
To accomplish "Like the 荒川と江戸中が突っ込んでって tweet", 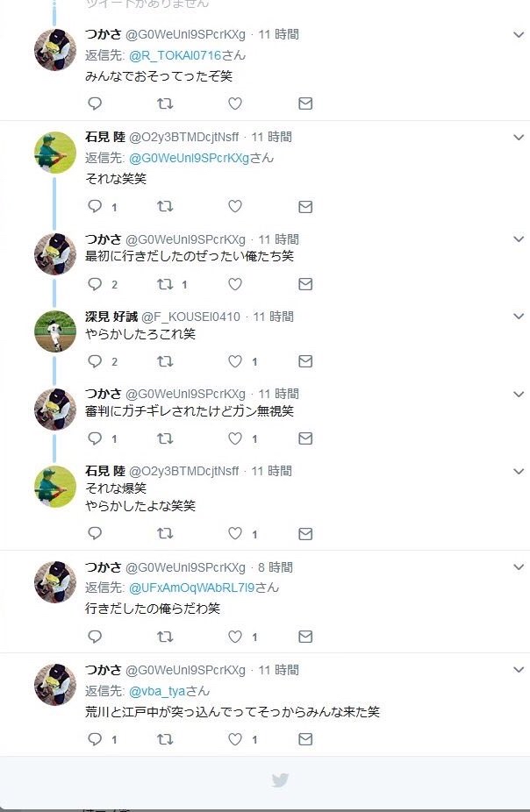I will point(235,739).
